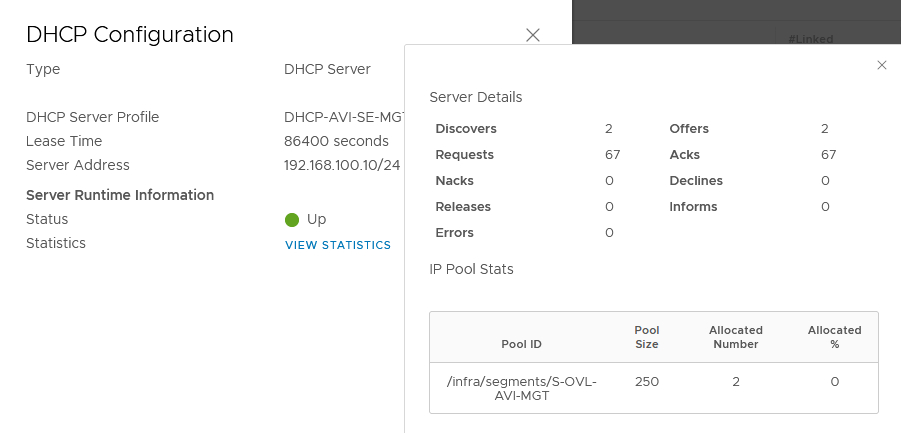The width and height of the screenshot is (901, 433).
Task: Click the pool size value 250
Action: 646,382
